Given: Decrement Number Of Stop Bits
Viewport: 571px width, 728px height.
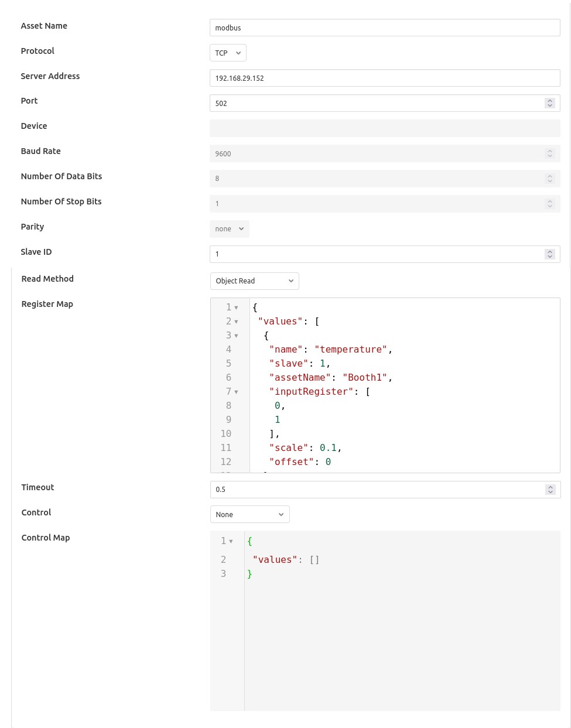Looking at the screenshot, I should click(x=549, y=206).
